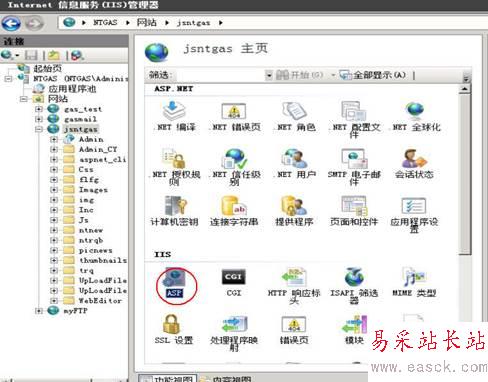Expand the gas_test site node

click(39, 109)
